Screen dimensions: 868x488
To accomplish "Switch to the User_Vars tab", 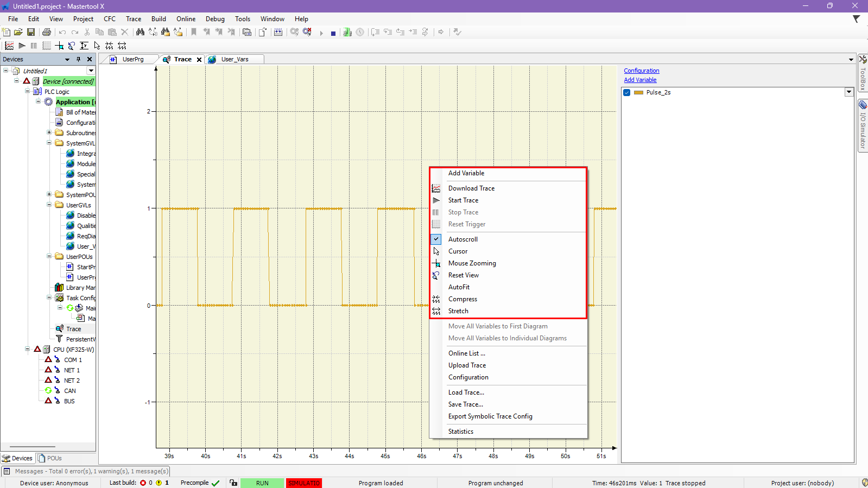I will (235, 59).
